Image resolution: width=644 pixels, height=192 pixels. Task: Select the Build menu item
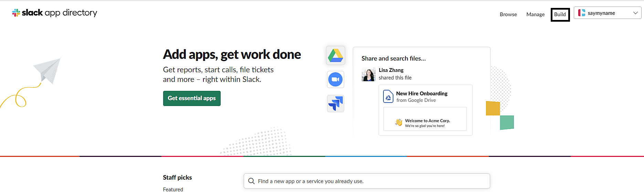coord(560,14)
